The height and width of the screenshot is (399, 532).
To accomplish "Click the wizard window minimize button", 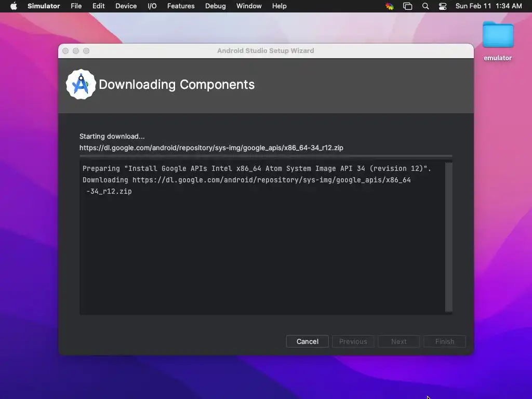I will (76, 51).
